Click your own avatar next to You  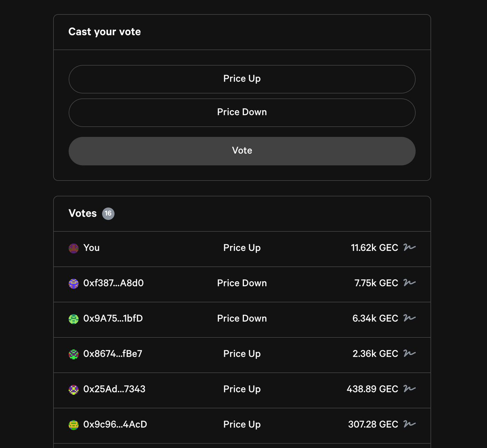coord(73,248)
